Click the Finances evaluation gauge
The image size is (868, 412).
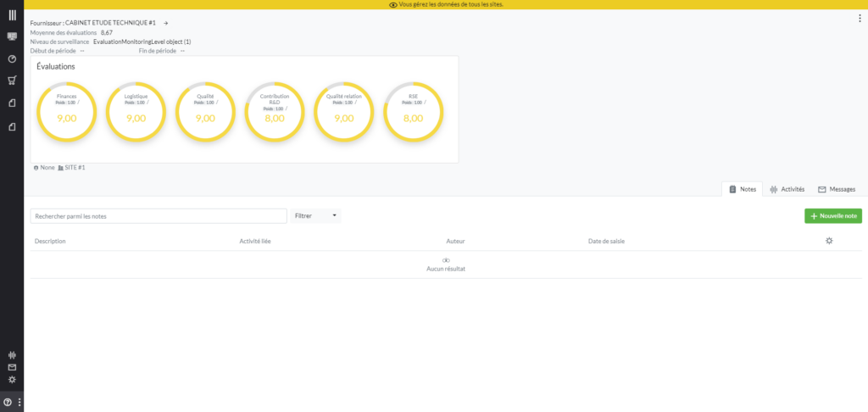(x=67, y=111)
